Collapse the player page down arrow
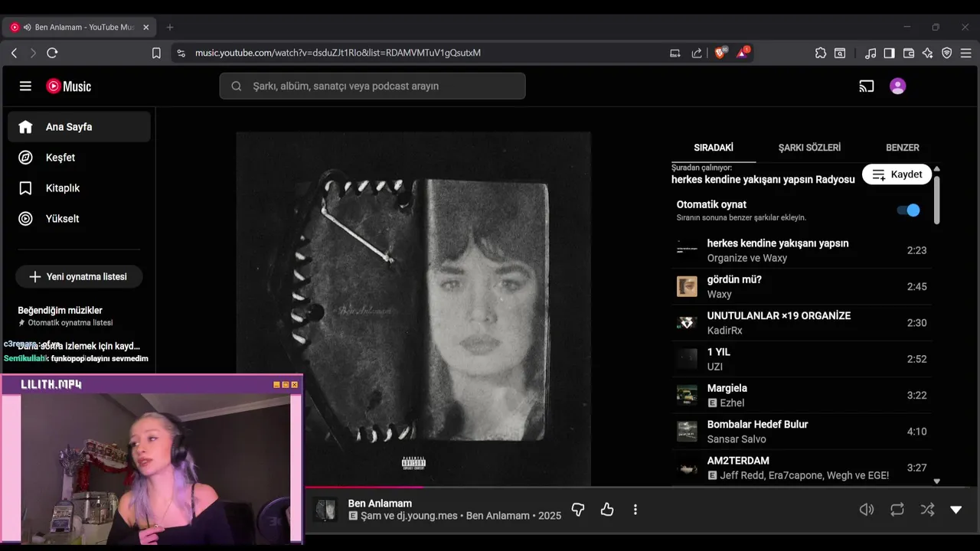Viewport: 980px width, 551px height. 956,510
